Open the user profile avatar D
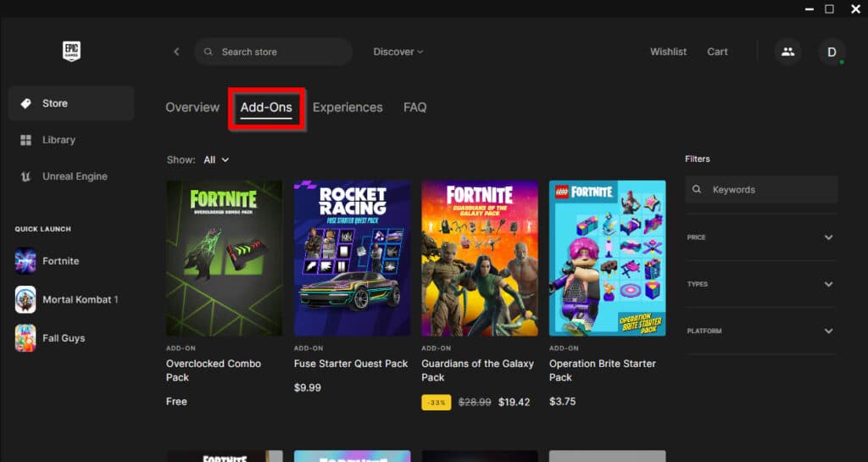This screenshot has width=868, height=462. (832, 52)
